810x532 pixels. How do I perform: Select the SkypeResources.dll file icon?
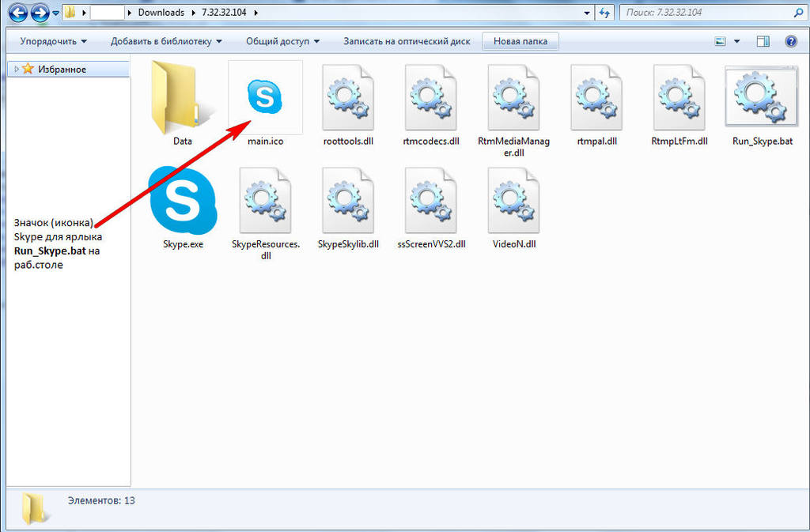(266, 200)
